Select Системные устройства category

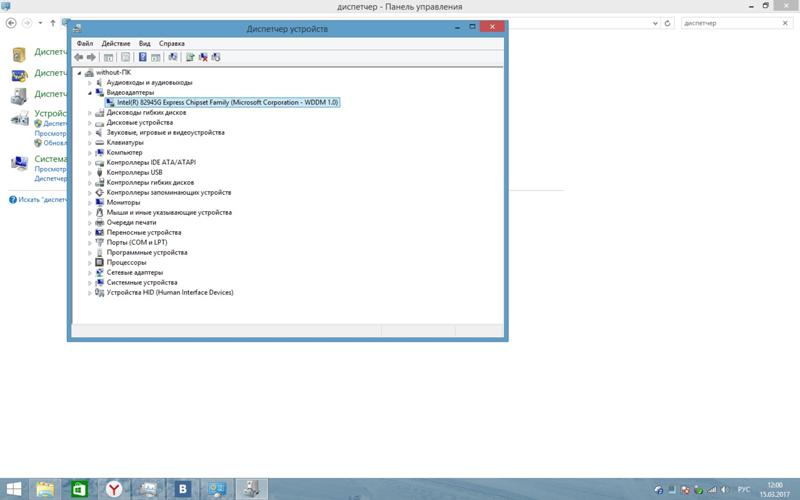click(x=142, y=283)
